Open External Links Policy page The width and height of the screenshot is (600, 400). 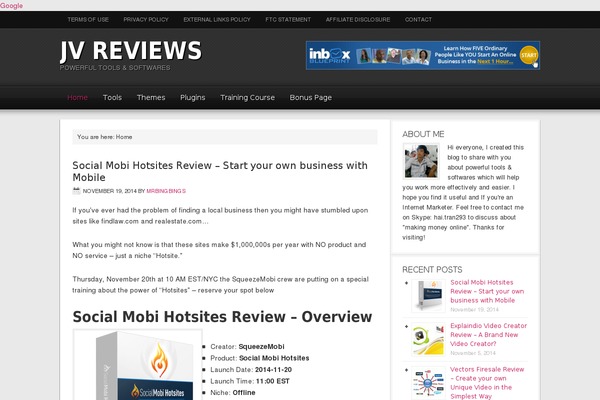[x=217, y=20]
